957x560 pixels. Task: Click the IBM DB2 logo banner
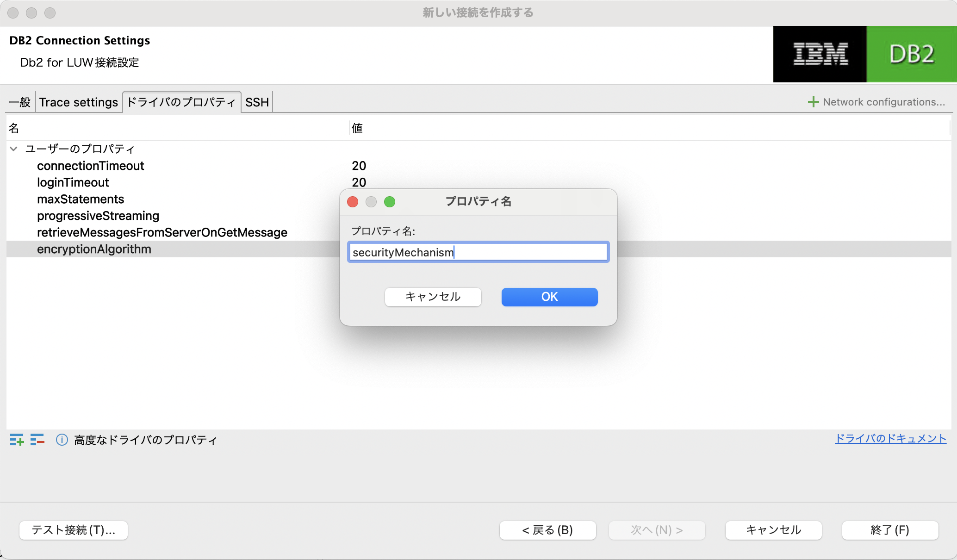coord(864,54)
